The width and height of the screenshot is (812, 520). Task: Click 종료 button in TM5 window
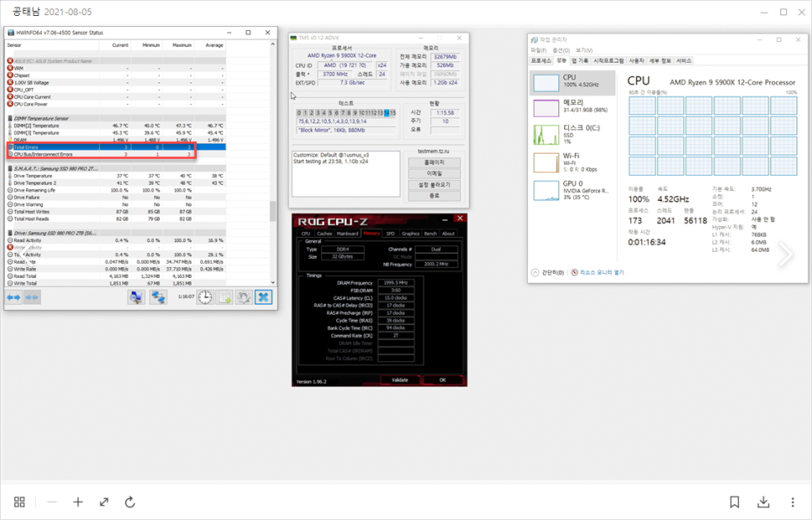point(434,196)
